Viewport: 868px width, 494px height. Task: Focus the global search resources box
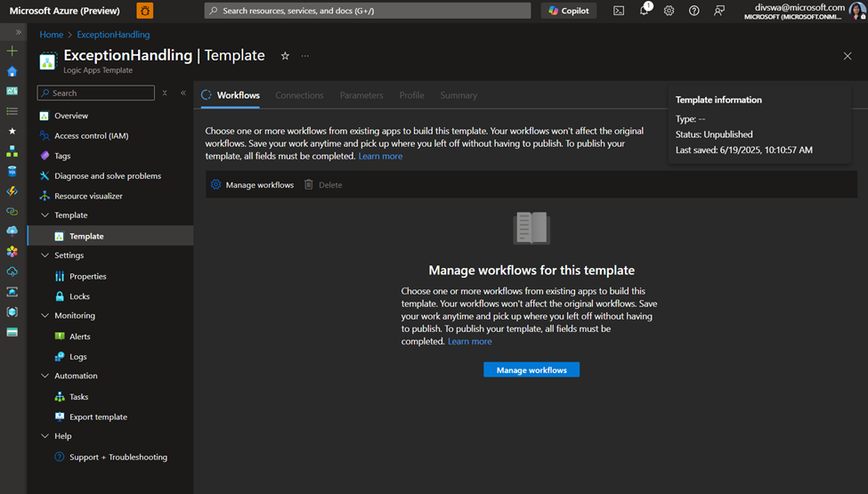368,11
